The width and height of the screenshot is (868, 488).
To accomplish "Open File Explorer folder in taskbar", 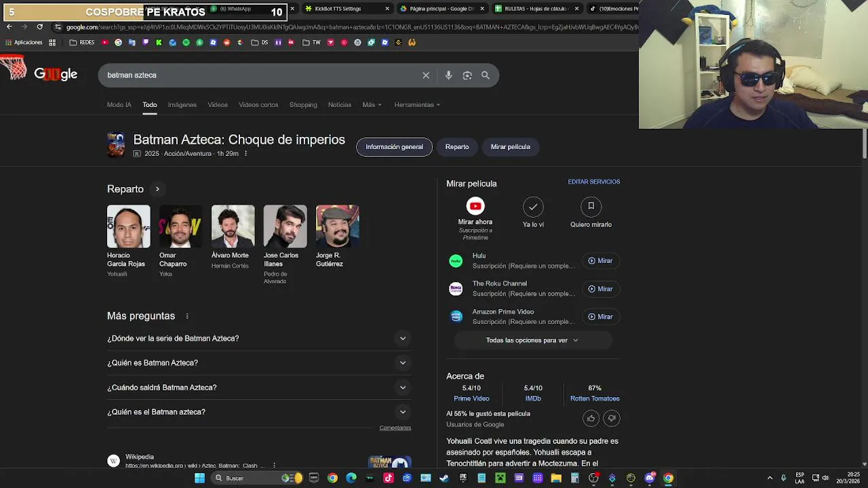I will 556,478.
